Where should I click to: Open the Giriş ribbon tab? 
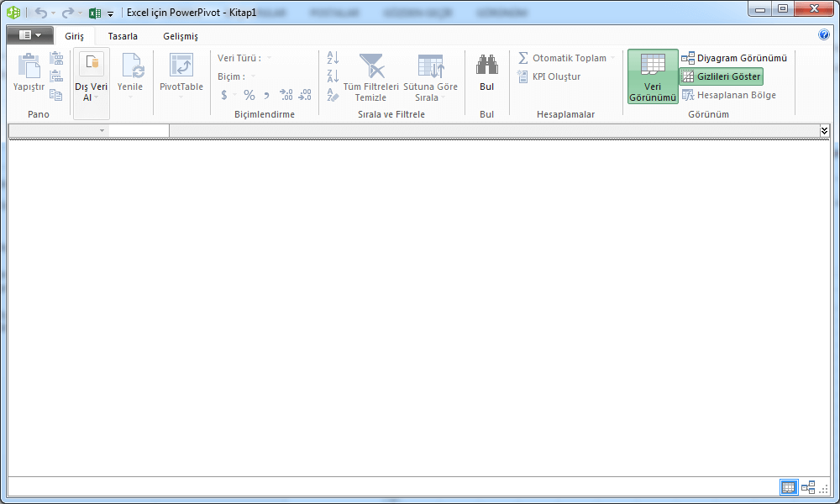(x=75, y=36)
